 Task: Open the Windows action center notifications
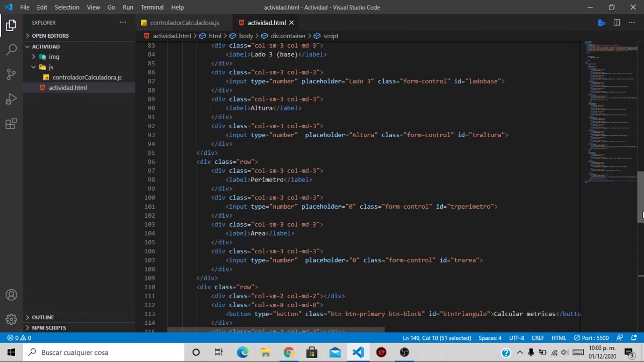coord(629,352)
